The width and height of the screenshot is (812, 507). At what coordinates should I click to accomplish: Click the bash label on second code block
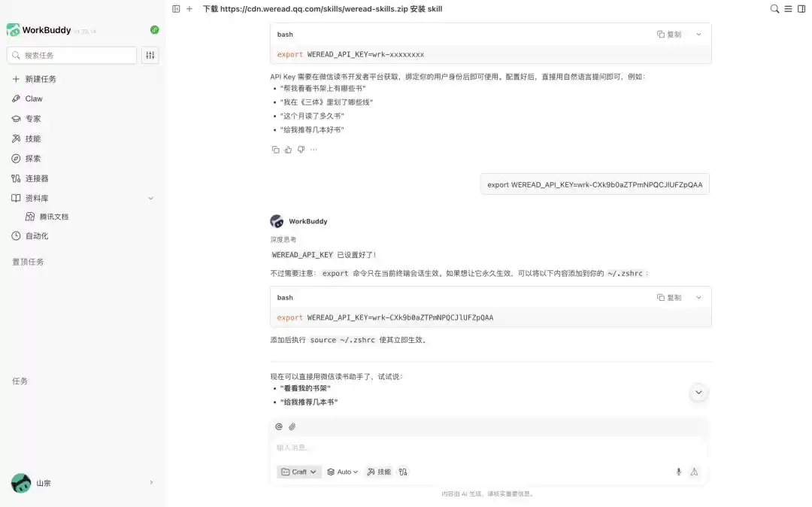285,298
